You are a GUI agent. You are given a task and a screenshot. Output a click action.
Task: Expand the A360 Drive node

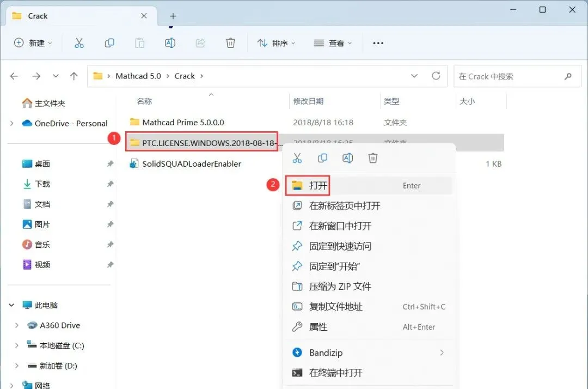tap(16, 326)
